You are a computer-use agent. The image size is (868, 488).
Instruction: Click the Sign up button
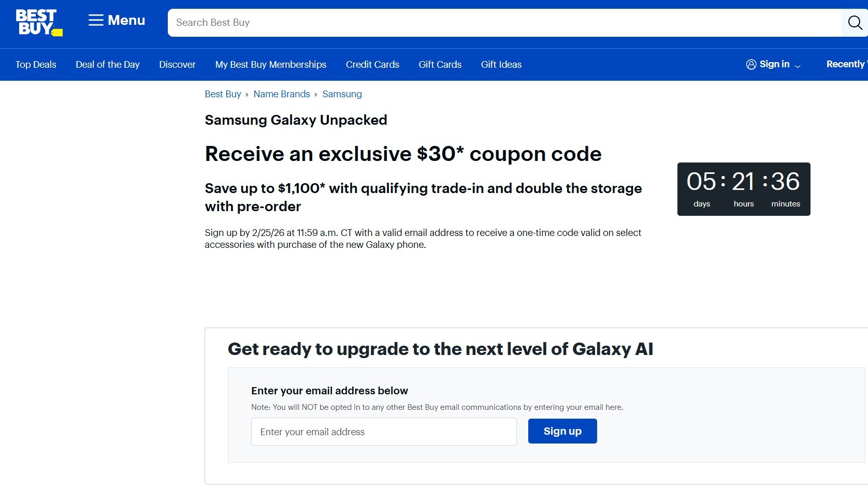point(562,431)
